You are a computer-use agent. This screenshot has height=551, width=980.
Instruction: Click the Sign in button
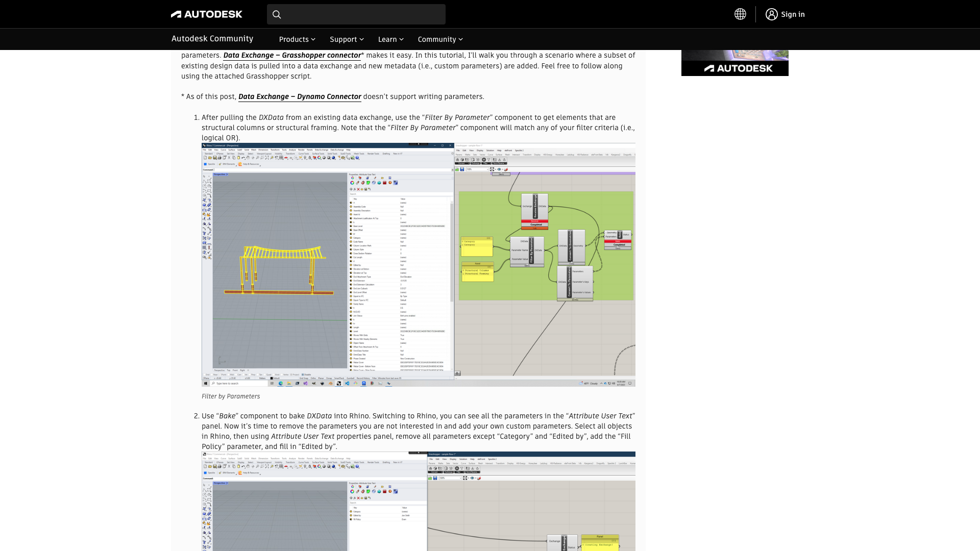point(785,14)
